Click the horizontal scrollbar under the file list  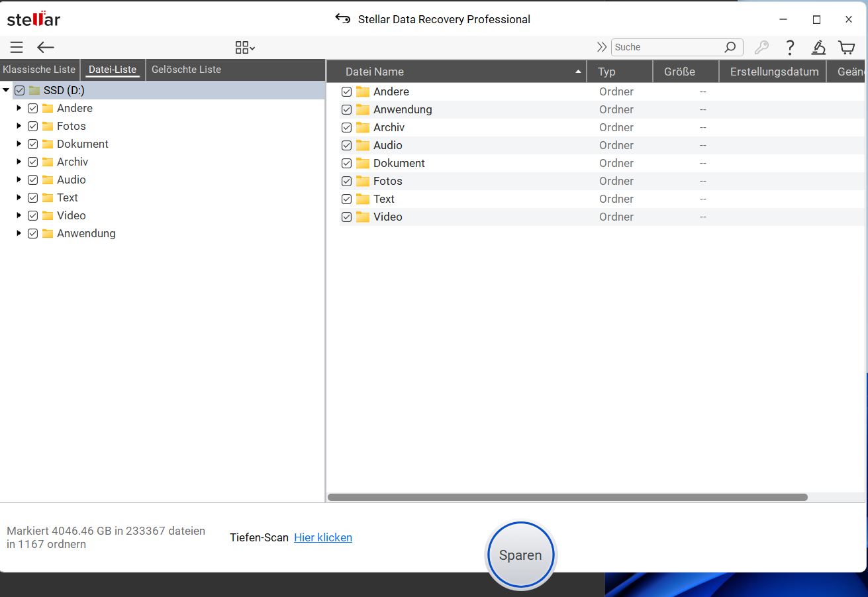(x=567, y=497)
